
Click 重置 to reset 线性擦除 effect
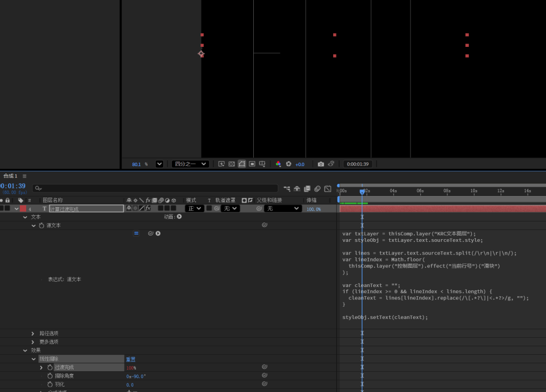pyautogui.click(x=131, y=359)
